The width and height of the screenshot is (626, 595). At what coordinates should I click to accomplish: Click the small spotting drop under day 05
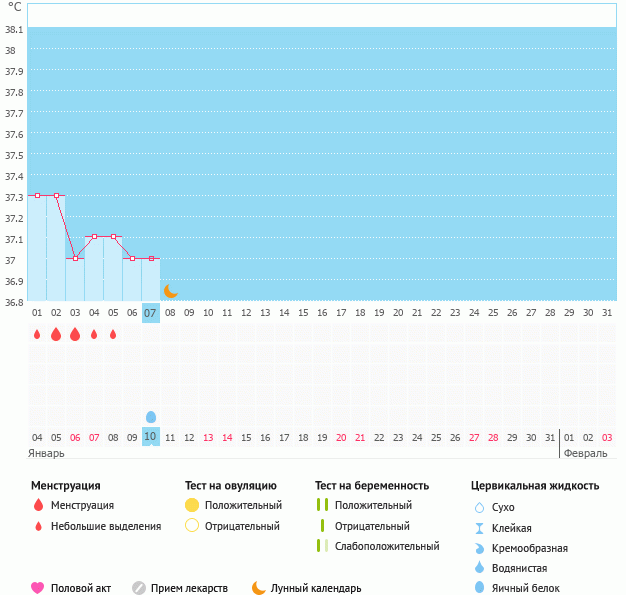(113, 334)
